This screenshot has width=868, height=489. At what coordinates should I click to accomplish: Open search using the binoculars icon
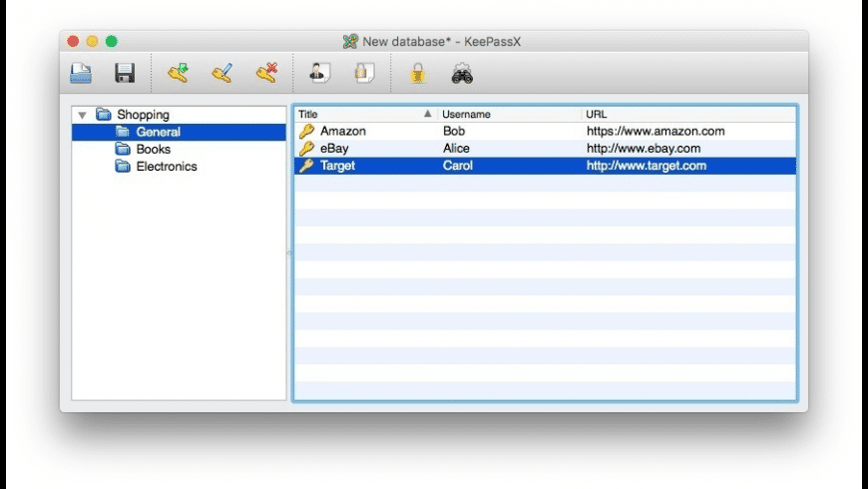[x=461, y=73]
